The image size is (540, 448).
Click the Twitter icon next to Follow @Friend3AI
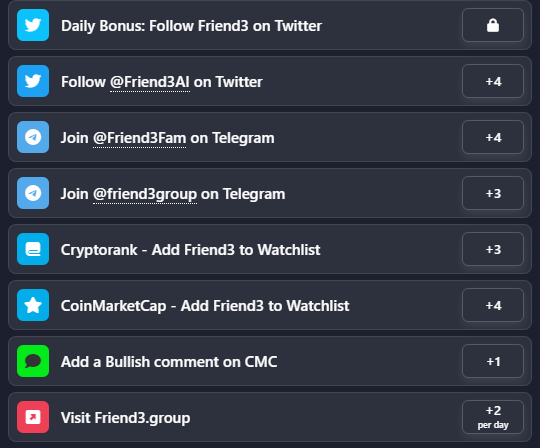point(33,81)
